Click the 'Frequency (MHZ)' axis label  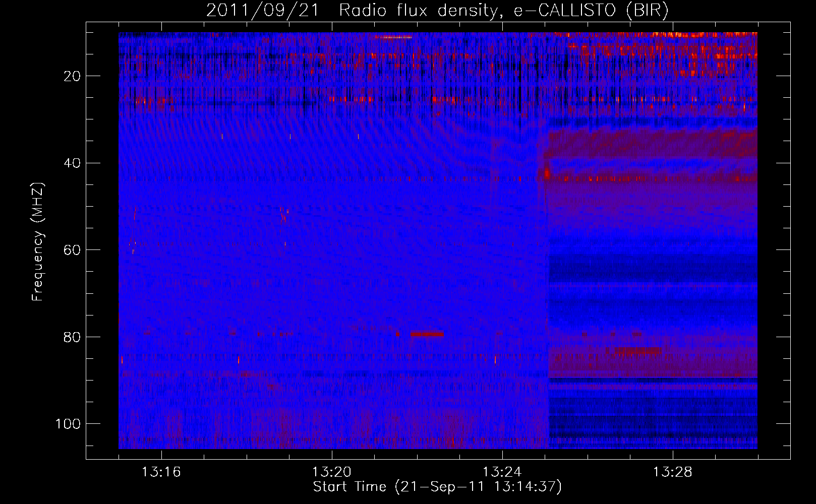tap(38, 241)
